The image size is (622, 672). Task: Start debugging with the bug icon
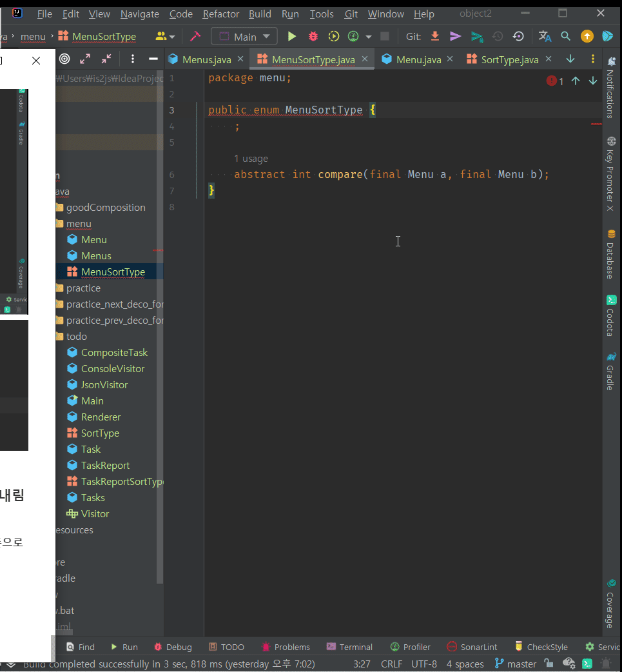coord(313,36)
